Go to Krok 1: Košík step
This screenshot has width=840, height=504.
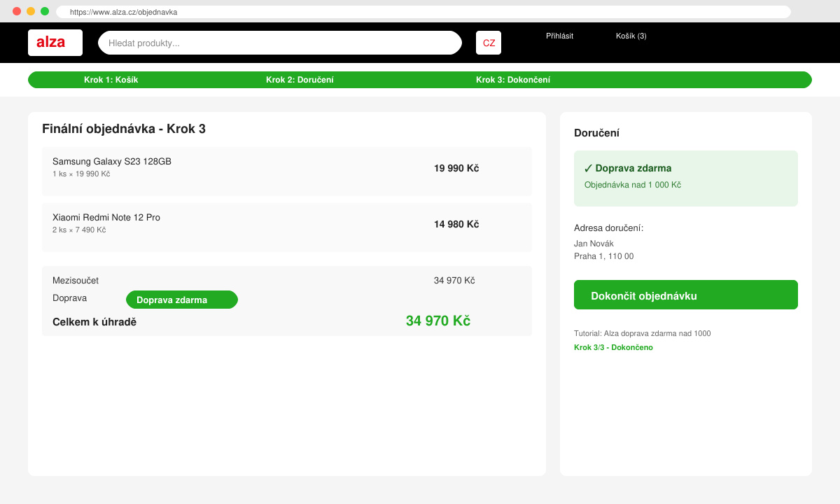point(111,80)
